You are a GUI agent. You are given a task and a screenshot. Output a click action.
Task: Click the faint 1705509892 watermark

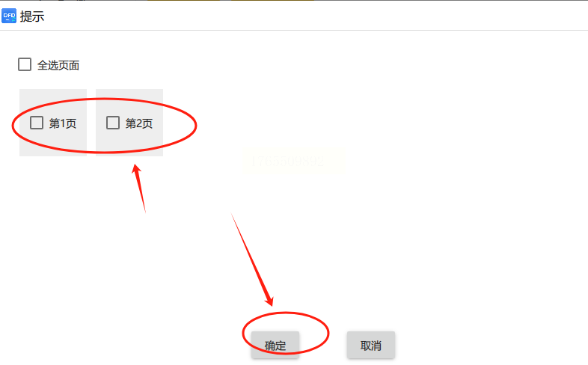pos(287,161)
